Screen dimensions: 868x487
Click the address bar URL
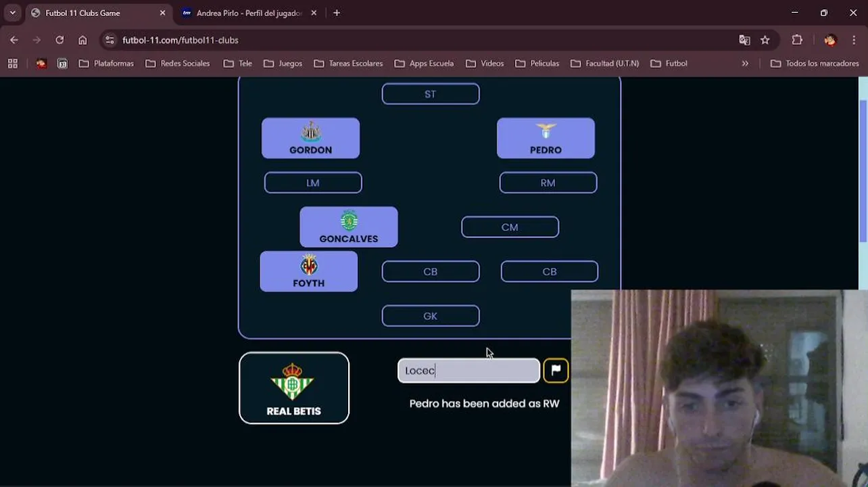180,40
